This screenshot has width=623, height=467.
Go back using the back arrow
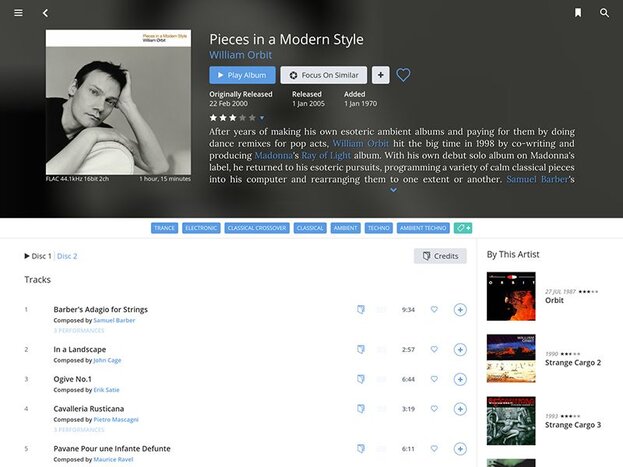coord(45,13)
